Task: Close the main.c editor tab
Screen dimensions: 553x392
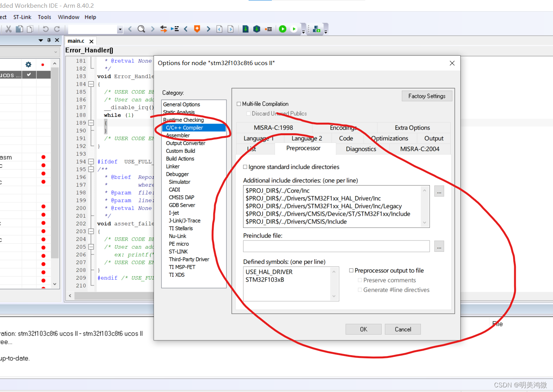Action: tap(92, 41)
